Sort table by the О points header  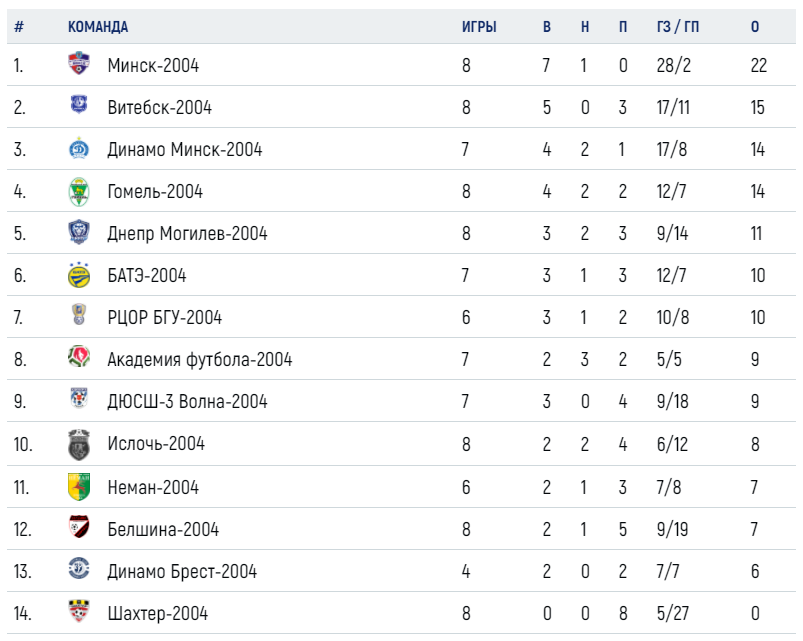pos(755,27)
